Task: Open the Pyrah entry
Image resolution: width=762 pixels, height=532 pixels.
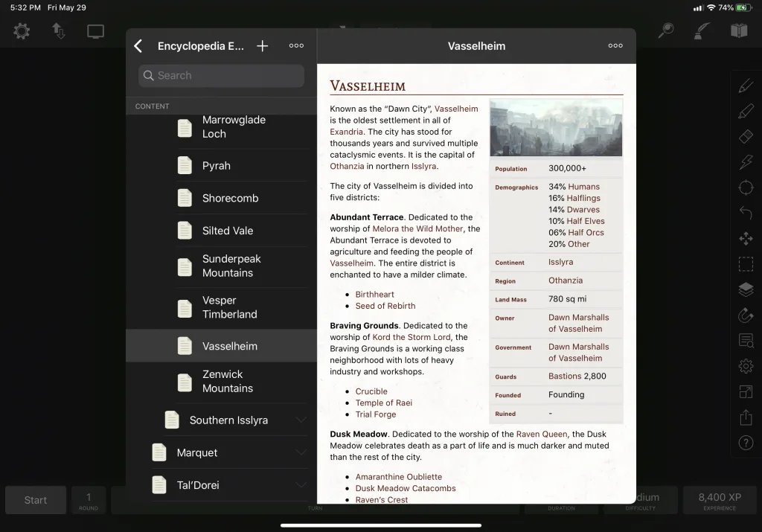Action: point(222,166)
